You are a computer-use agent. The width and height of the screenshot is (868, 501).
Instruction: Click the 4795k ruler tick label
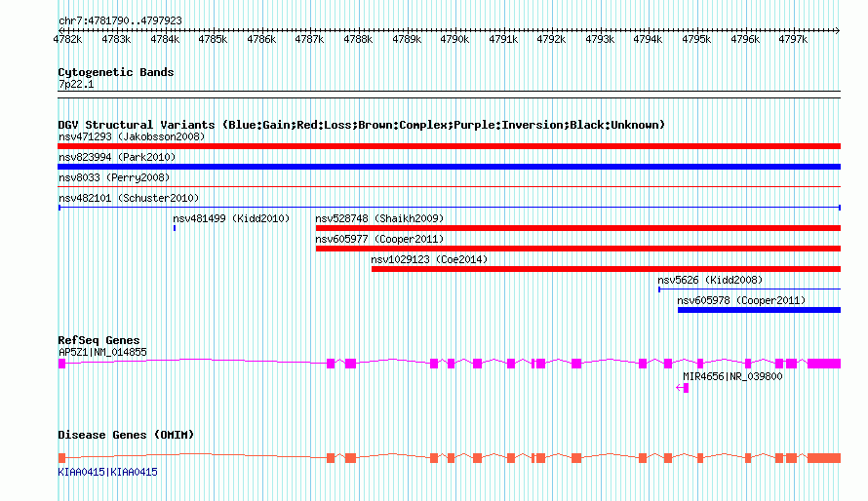click(696, 39)
